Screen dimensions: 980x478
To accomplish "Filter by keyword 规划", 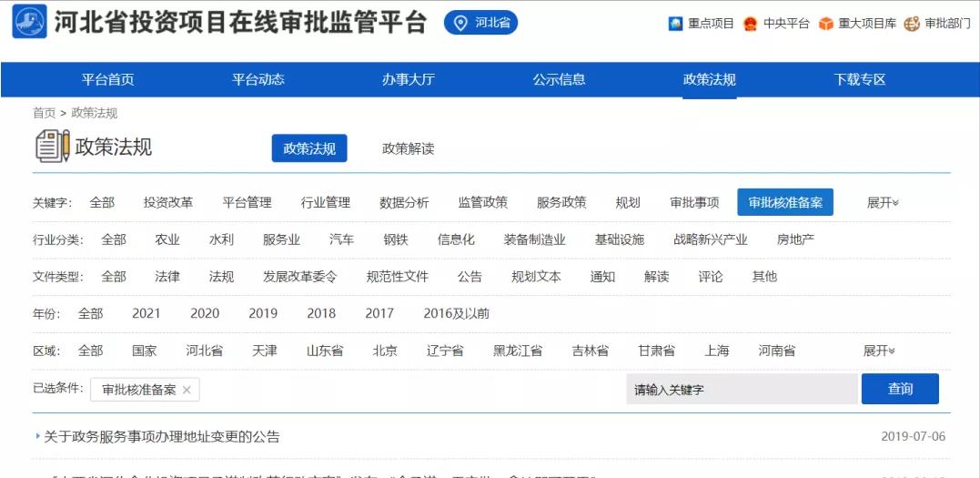I will (x=628, y=203).
